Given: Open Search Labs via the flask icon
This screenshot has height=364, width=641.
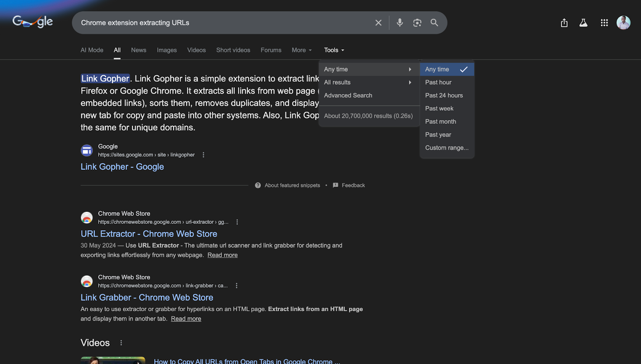Looking at the screenshot, I should 583,23.
